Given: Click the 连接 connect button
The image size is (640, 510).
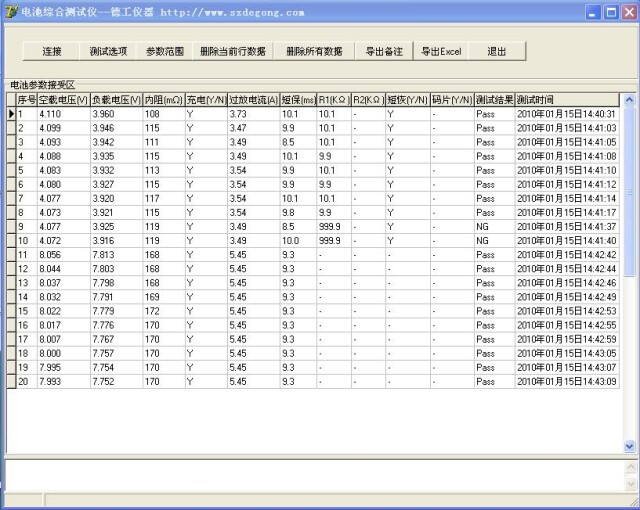Looking at the screenshot, I should click(51, 51).
